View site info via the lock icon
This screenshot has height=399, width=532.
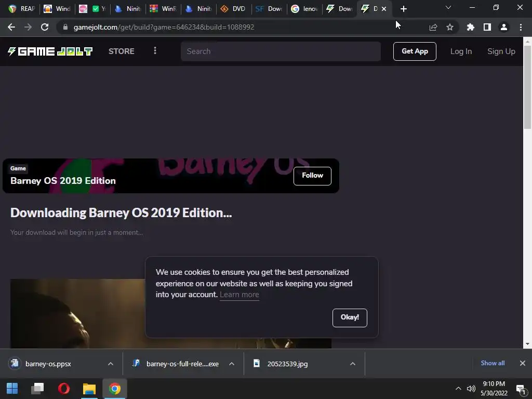pos(65,27)
